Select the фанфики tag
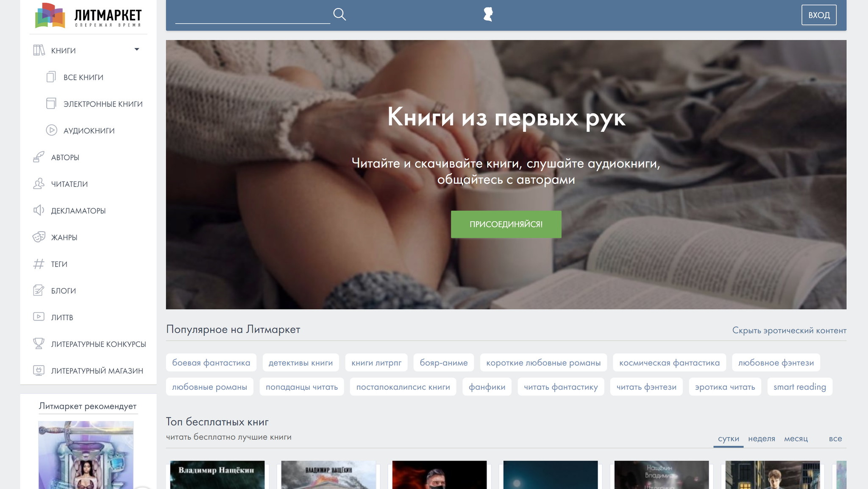This screenshot has width=868, height=489. click(x=487, y=387)
